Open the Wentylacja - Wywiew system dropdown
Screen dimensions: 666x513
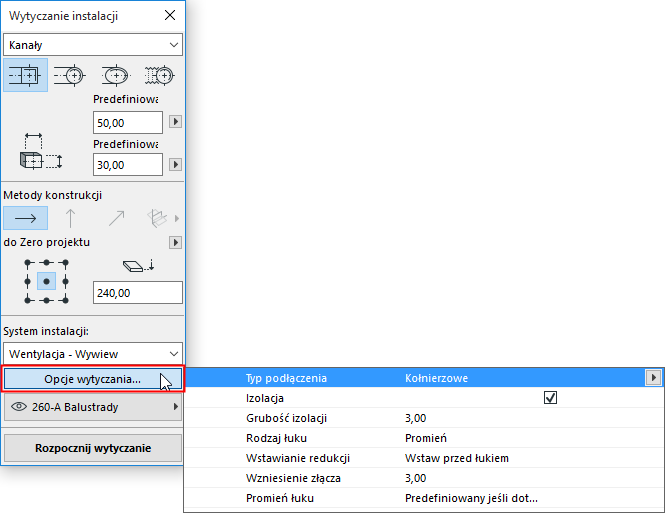[93, 354]
